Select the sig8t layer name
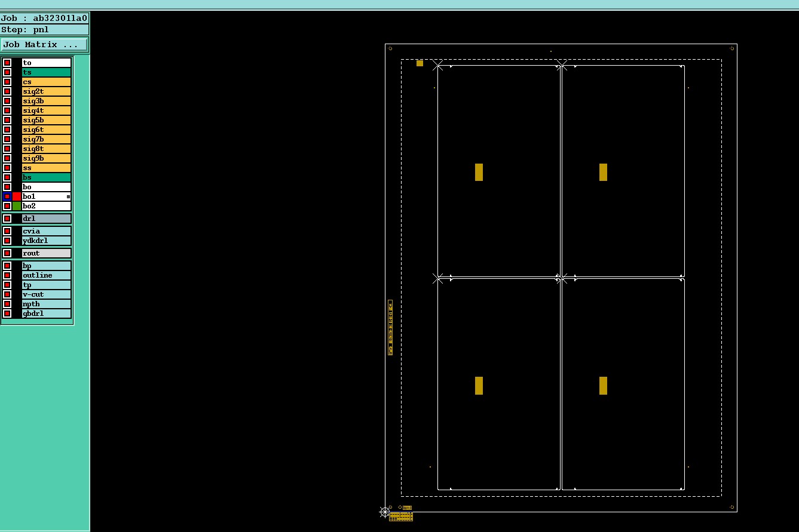The image size is (799, 532). (x=47, y=149)
